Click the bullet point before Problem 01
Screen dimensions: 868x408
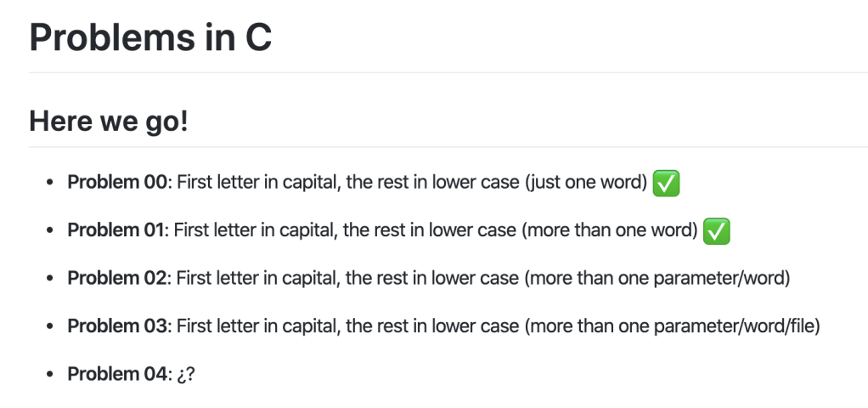coord(52,230)
